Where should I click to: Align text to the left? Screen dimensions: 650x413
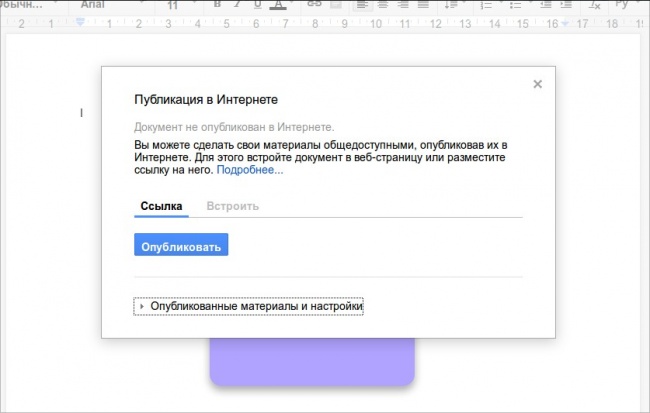click(365, 5)
